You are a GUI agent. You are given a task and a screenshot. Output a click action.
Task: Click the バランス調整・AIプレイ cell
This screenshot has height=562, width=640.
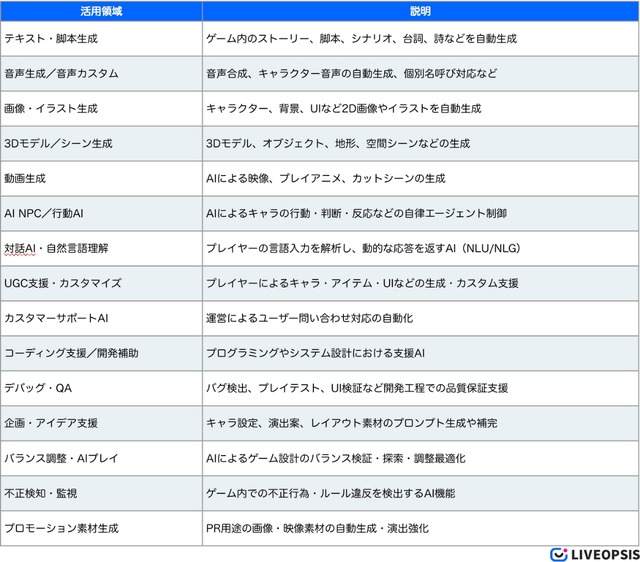61,458
